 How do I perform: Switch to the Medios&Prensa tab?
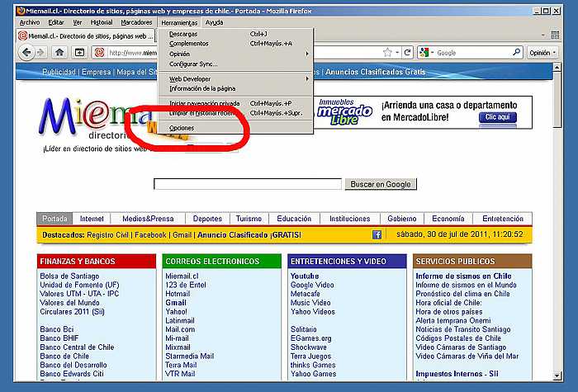148,219
